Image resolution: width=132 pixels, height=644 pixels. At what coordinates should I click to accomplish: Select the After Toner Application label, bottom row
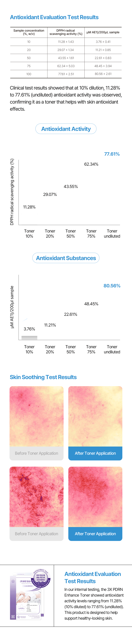pyautogui.click(x=95, y=534)
